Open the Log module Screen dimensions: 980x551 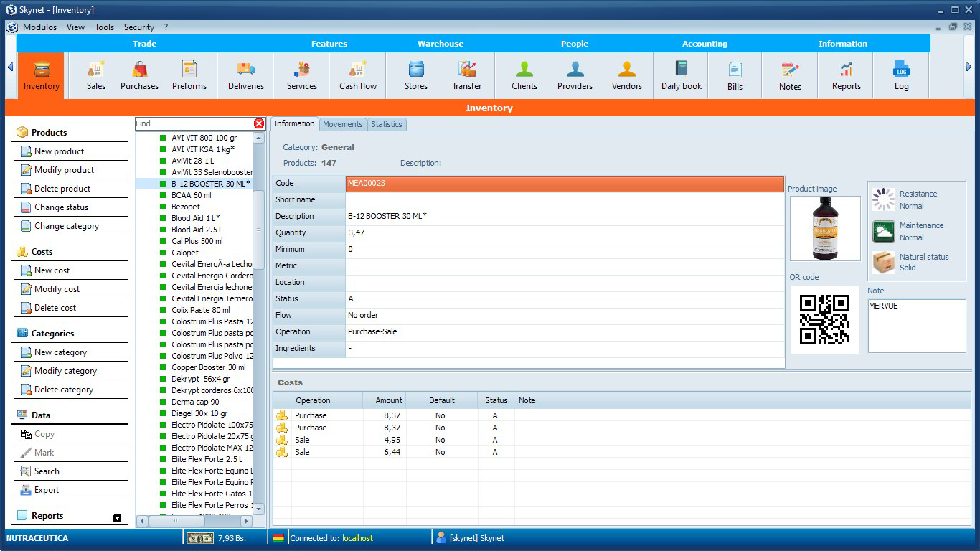click(901, 75)
